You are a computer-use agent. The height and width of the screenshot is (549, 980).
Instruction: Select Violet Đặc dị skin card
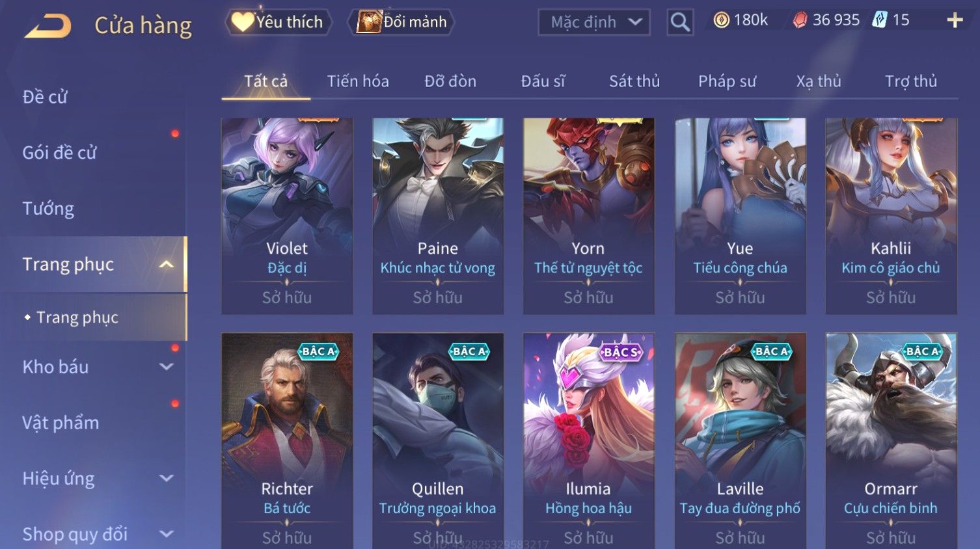click(x=287, y=216)
